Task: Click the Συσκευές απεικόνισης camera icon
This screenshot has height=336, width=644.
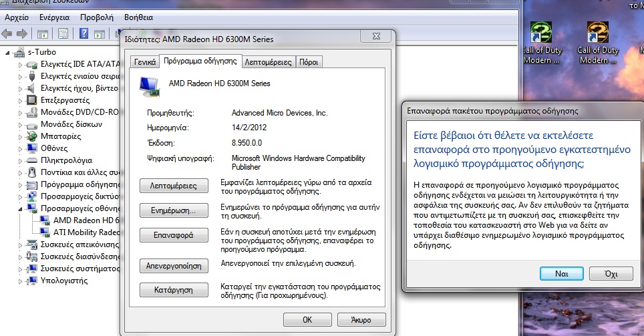Action: pos(31,244)
